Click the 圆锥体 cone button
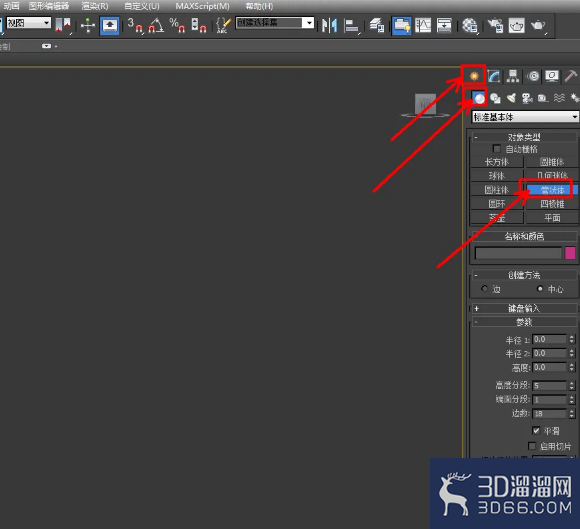This screenshot has width=580, height=529. 552,162
